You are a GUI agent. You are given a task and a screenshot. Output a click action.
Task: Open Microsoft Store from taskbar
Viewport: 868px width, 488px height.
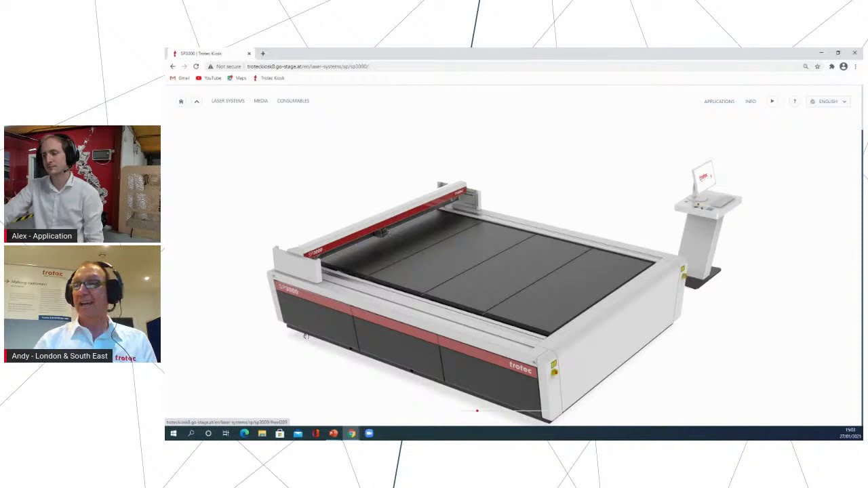[279, 433]
